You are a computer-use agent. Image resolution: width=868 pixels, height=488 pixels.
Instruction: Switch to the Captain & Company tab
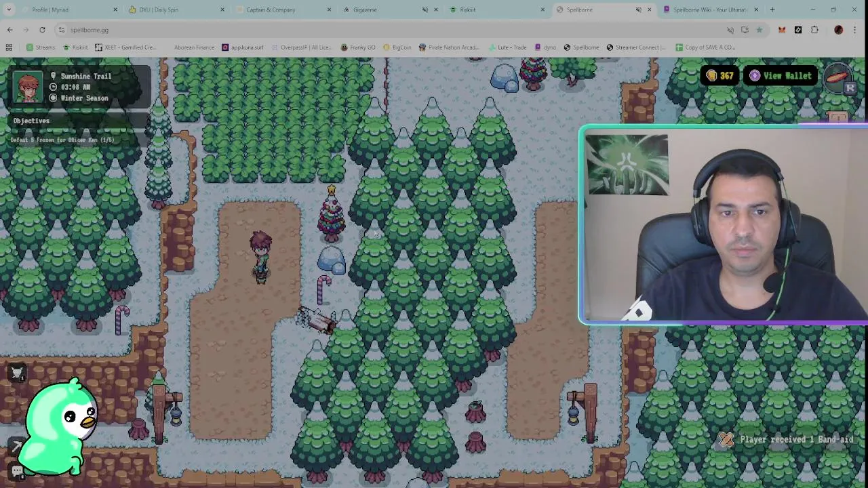click(282, 9)
